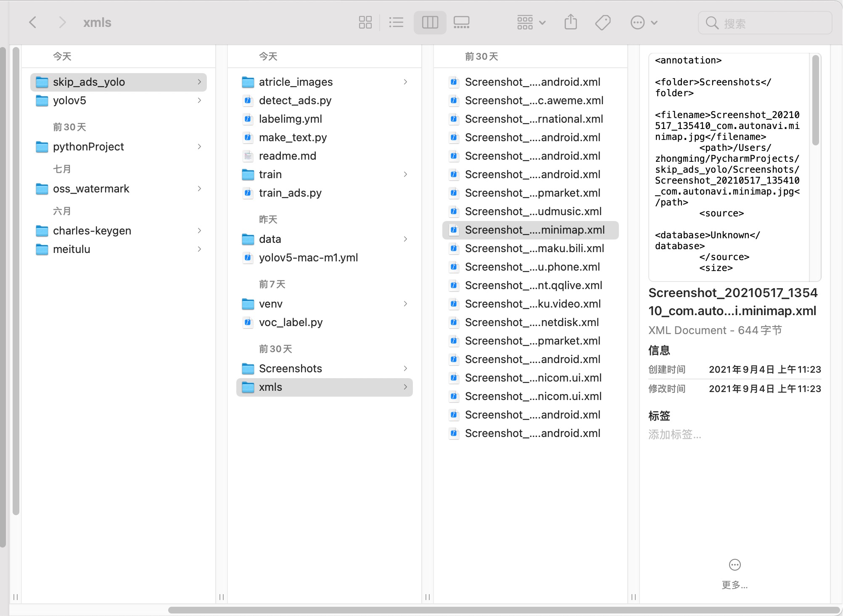Click the voc_label.py file icon

point(248,322)
